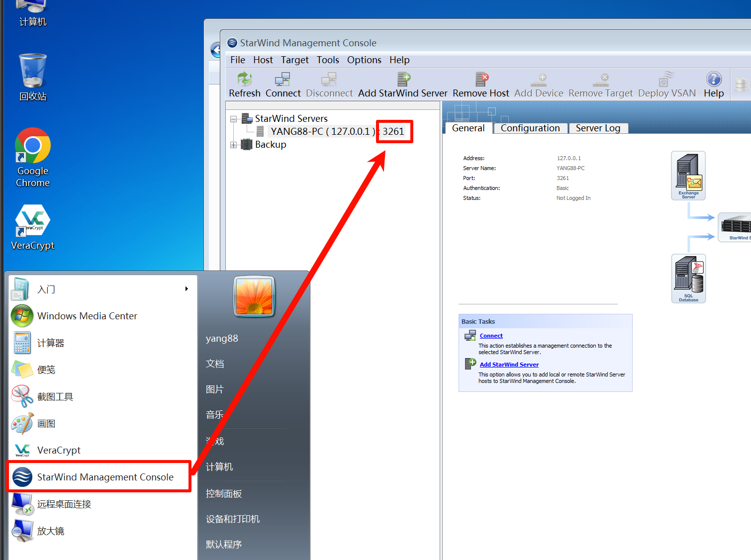The image size is (751, 560).
Task: Open yang88 user folder in Start menu
Action: [x=222, y=338]
